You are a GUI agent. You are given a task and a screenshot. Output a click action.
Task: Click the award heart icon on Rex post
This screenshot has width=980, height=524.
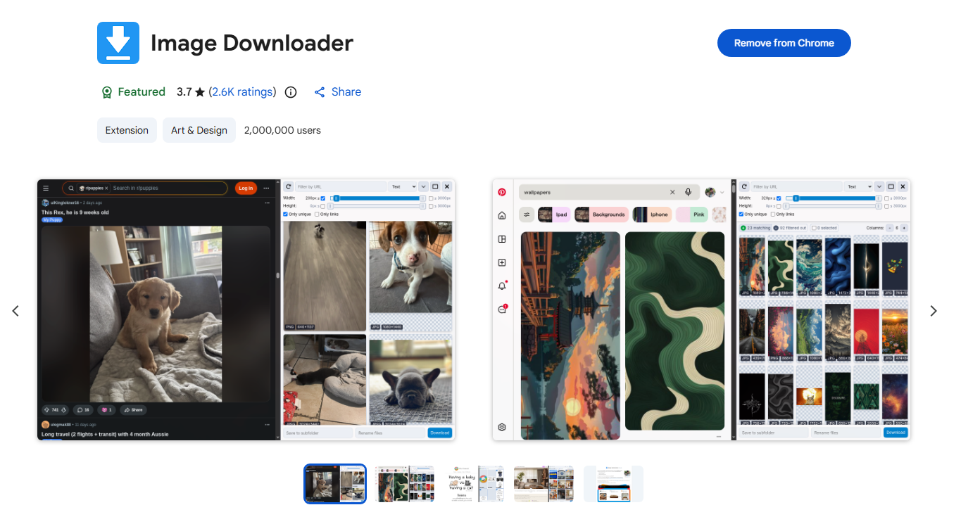[x=103, y=409]
